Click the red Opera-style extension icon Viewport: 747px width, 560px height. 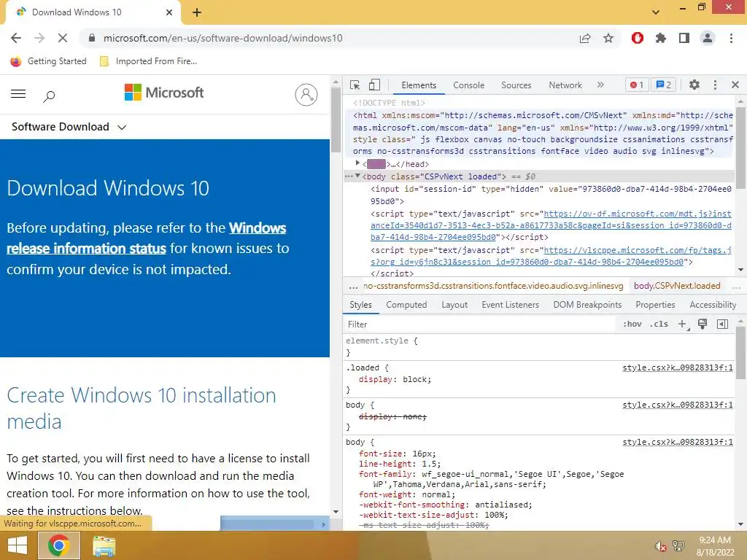point(638,38)
